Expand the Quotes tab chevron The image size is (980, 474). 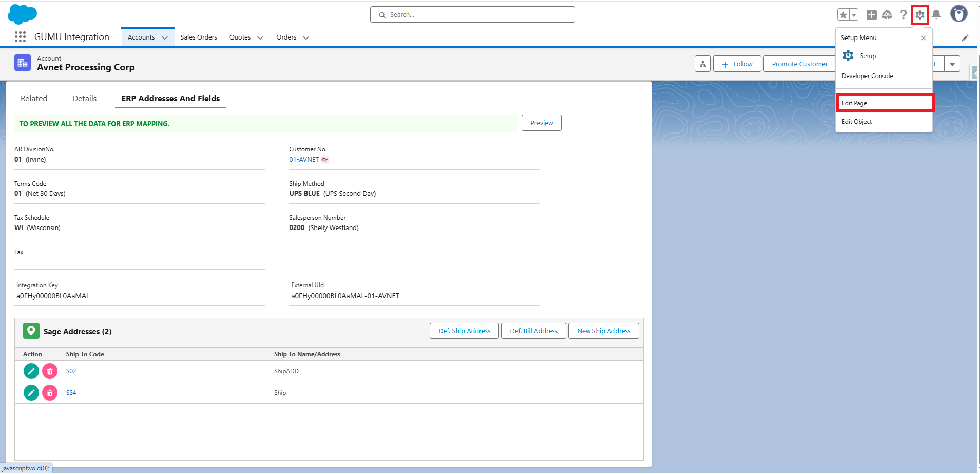(260, 37)
